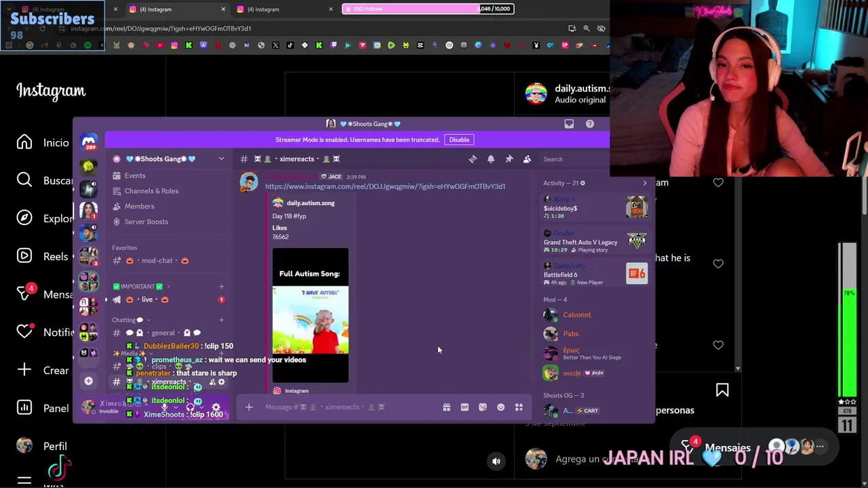This screenshot has height=488, width=868.
Task: Open Instagram Reels icon
Action: tap(24, 256)
